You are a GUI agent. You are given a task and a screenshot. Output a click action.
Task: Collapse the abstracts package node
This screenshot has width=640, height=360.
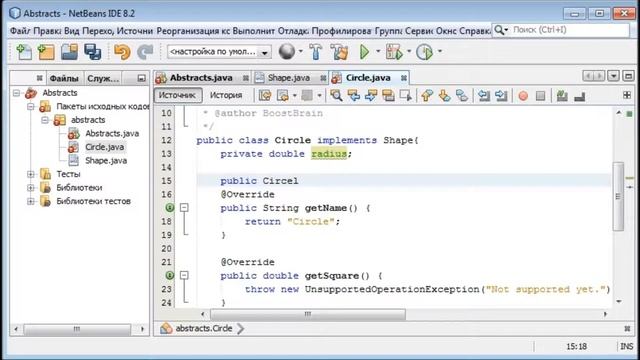(45, 120)
